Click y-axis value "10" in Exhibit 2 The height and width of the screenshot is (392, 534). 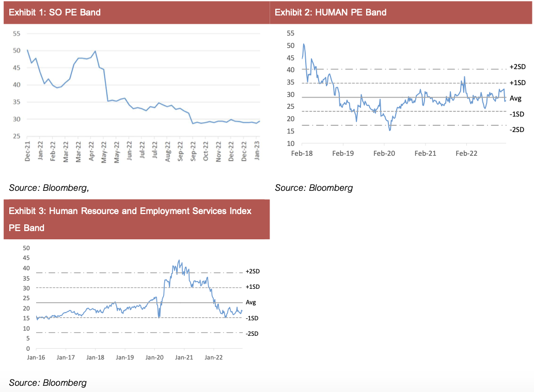click(291, 143)
